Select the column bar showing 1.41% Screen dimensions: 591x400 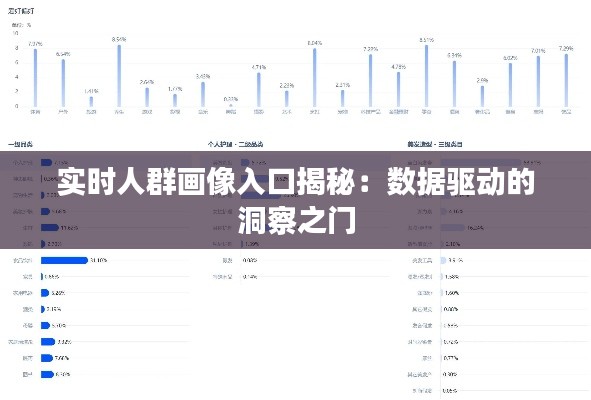pyautogui.click(x=91, y=102)
